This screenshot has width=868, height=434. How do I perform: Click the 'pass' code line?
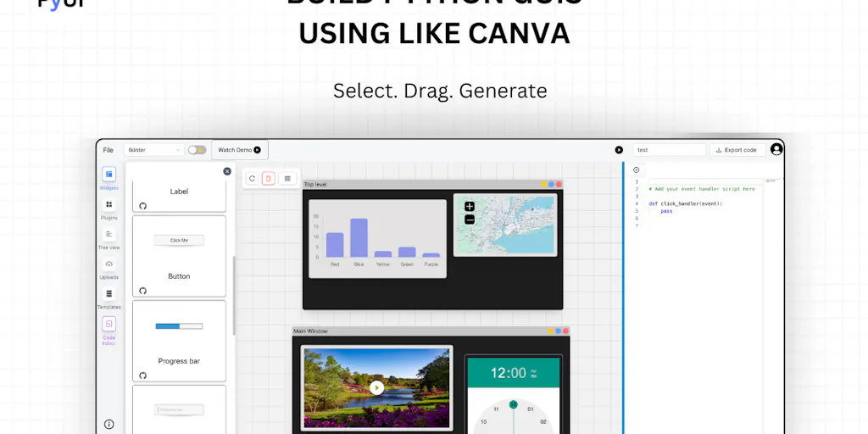pyautogui.click(x=666, y=211)
